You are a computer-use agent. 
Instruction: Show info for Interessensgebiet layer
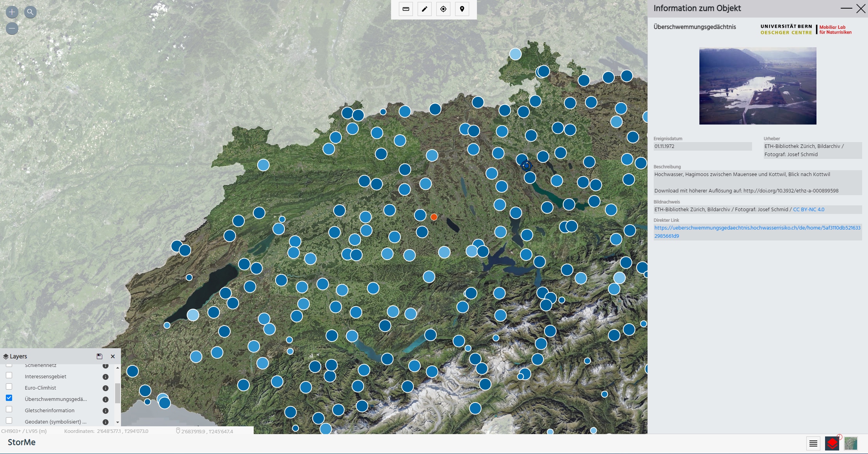pyautogui.click(x=105, y=377)
